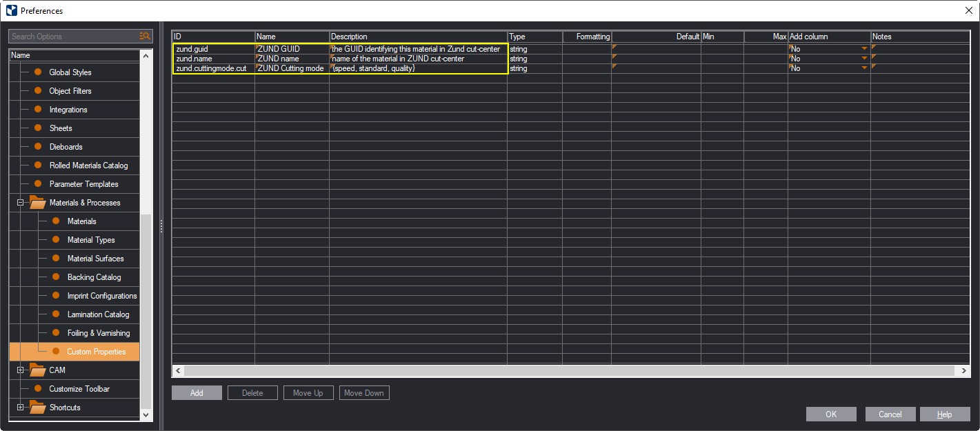Collapse the Materials & Processes tree node

(21, 203)
